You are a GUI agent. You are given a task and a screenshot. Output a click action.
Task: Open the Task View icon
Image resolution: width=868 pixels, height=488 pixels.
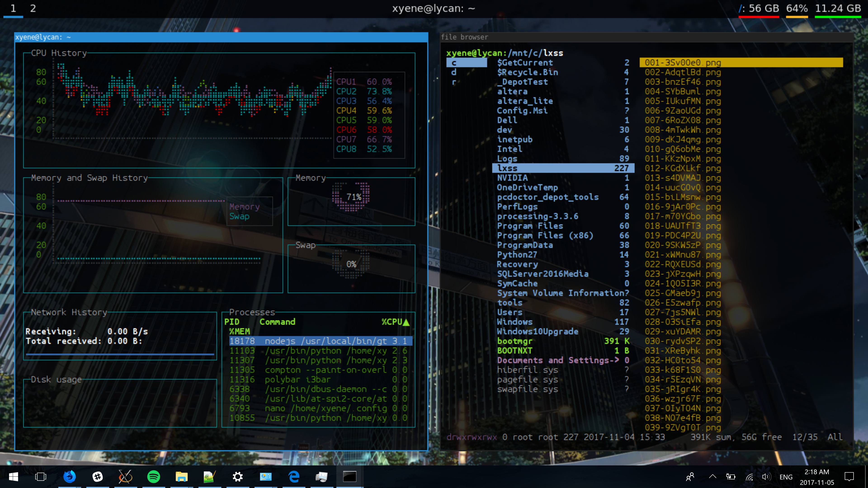tap(41, 476)
